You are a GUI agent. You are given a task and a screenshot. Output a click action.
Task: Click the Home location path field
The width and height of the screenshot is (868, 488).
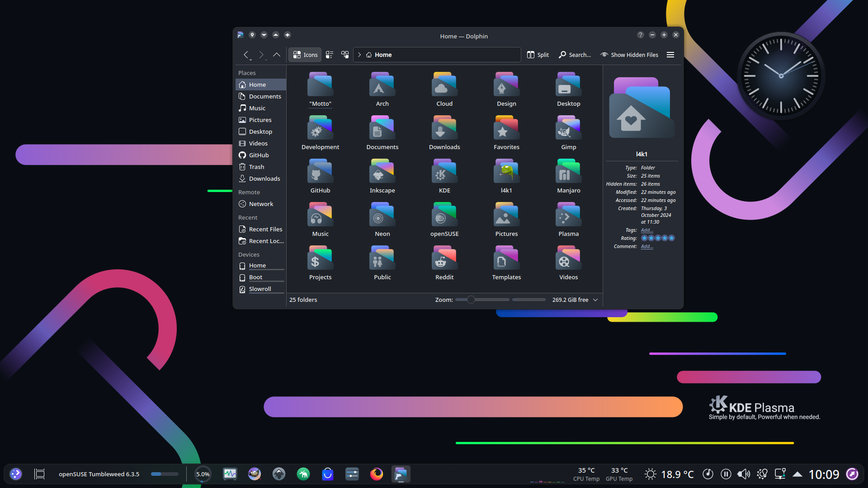click(x=437, y=55)
